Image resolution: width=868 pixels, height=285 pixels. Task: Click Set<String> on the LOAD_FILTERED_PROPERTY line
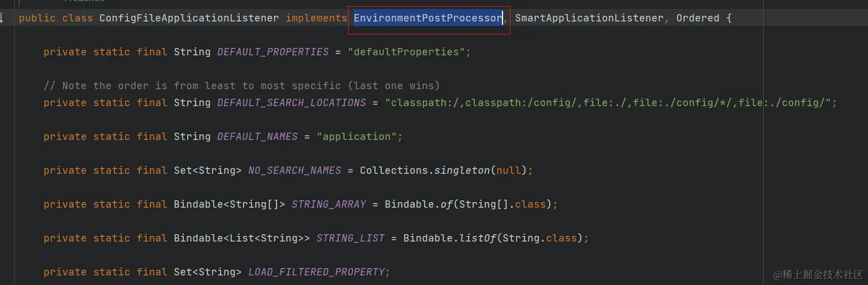pyautogui.click(x=208, y=272)
